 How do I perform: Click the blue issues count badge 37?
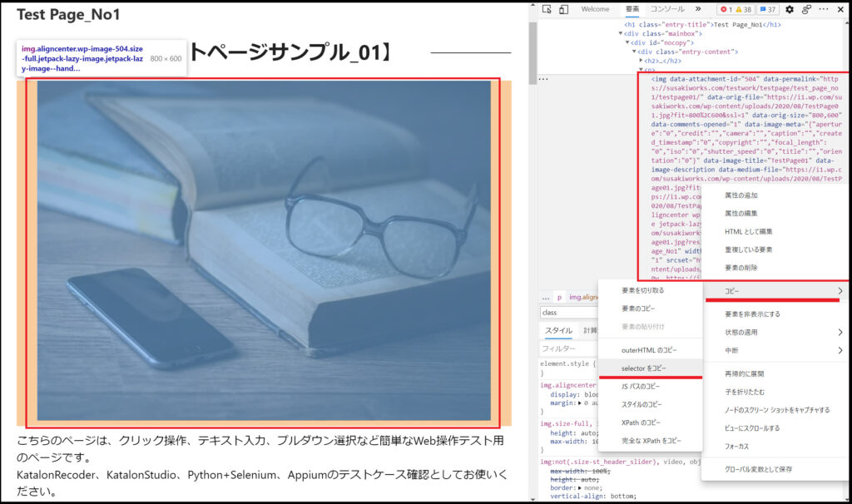point(768,9)
